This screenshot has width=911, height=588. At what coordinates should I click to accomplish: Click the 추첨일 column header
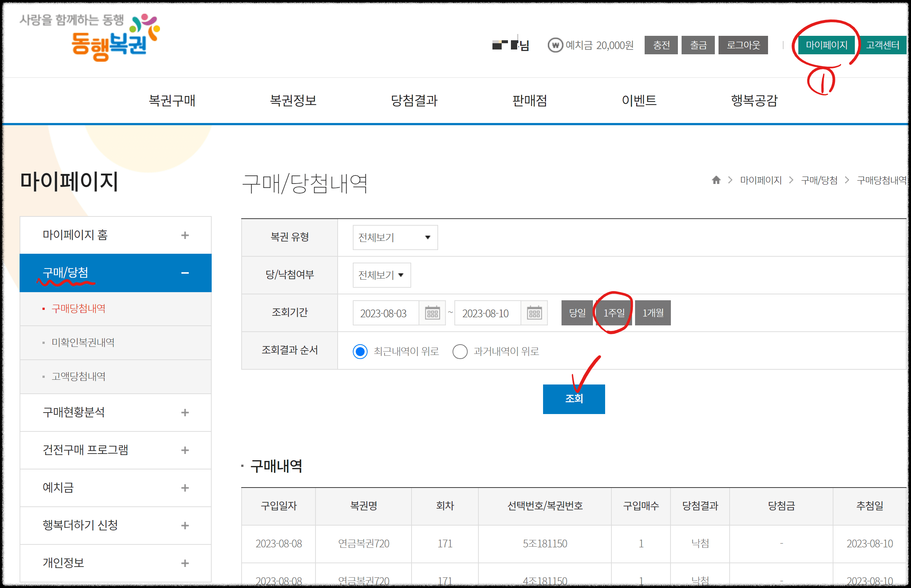click(870, 506)
